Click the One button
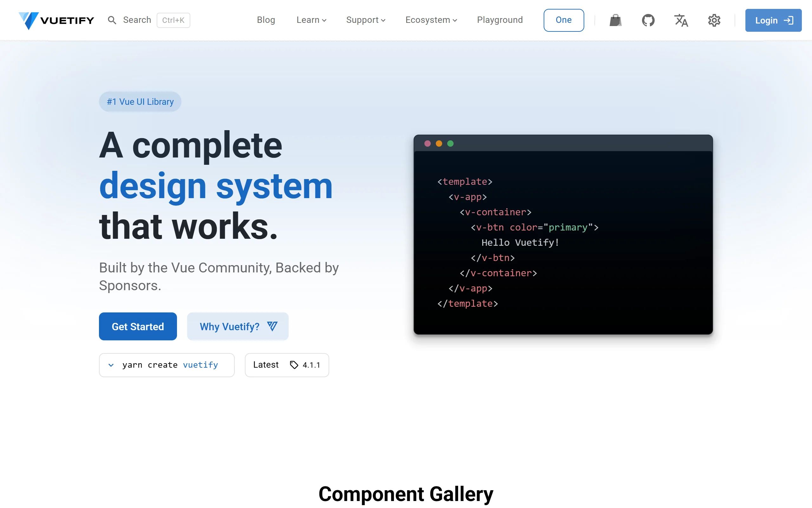Screen dimensions: 812x508 pos(564,20)
